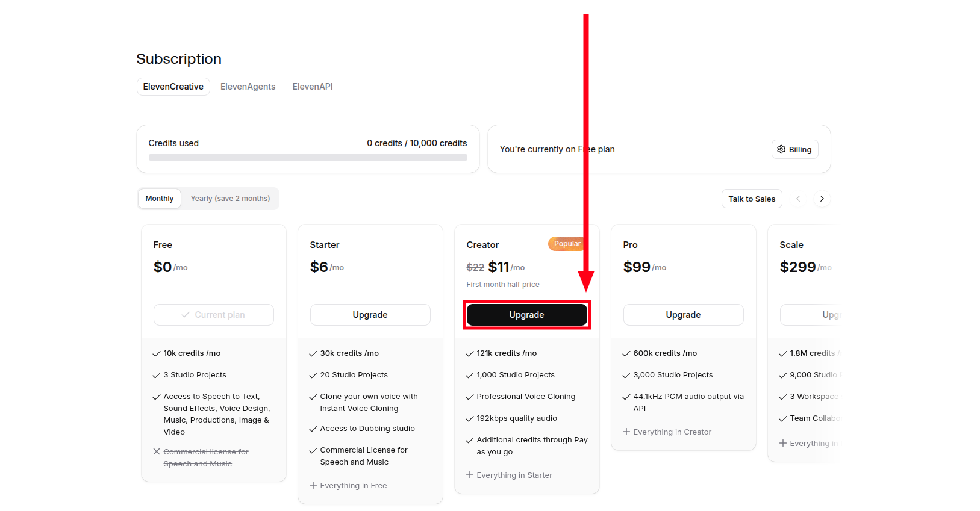Select the Monthly billing toggle
980x511 pixels.
tap(160, 199)
